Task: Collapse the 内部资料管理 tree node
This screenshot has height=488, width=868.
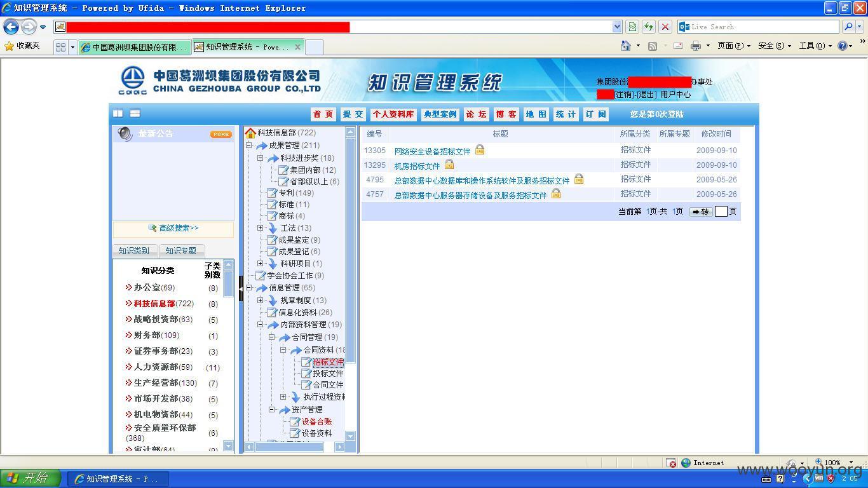Action: (260, 324)
